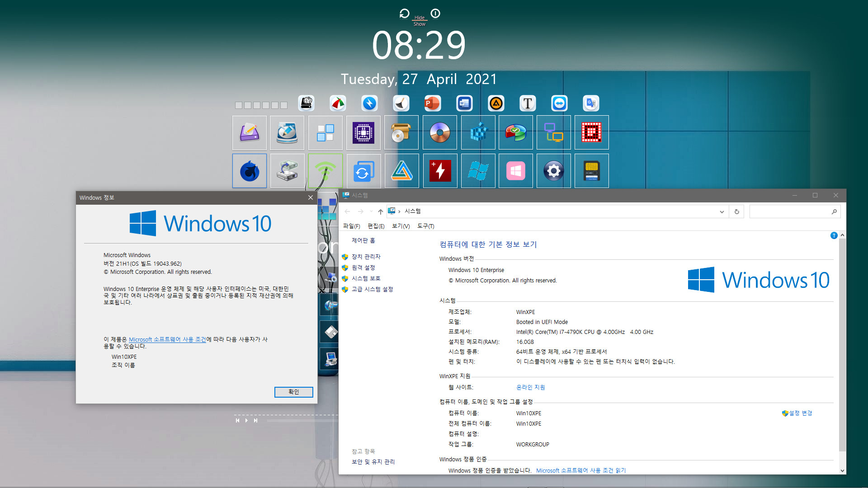The height and width of the screenshot is (488, 868).
Task: Open 장치 관리자 link
Action: pos(366,257)
